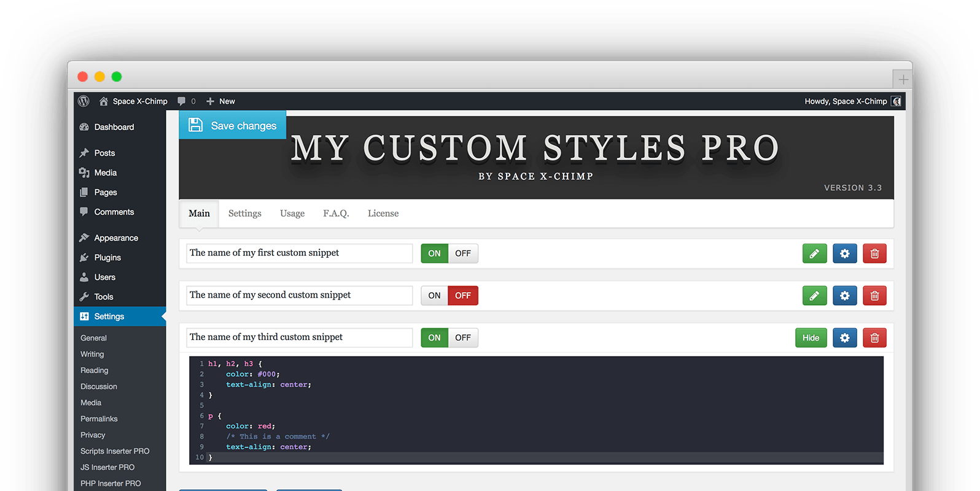Open the comments bubble icon in admin bar
This screenshot has height=491, width=980.
[x=182, y=101]
